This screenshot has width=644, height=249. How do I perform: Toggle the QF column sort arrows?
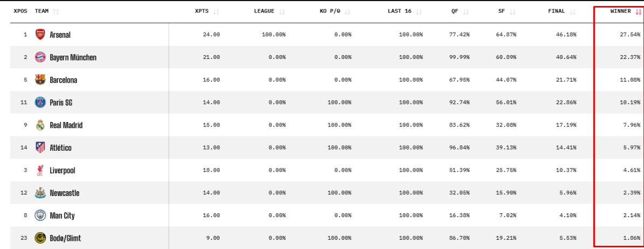(x=466, y=11)
